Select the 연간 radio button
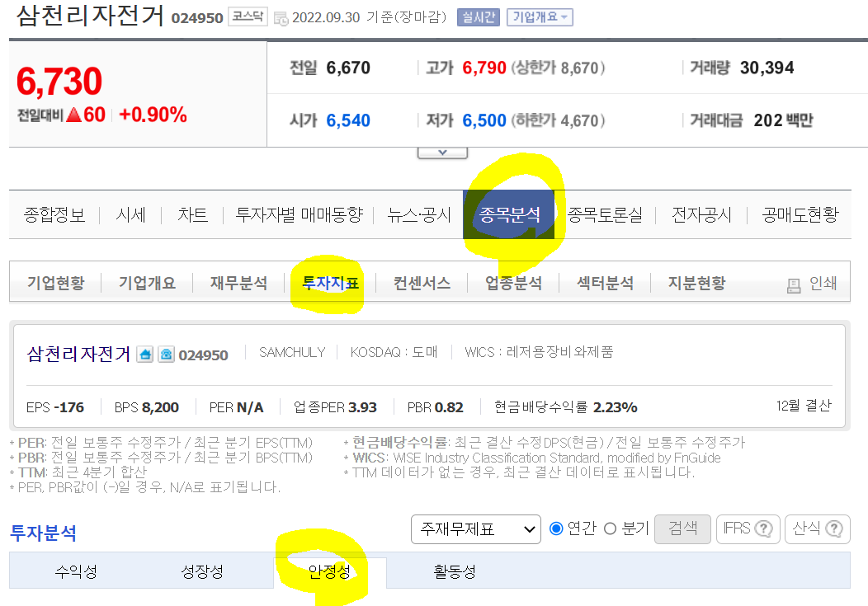The height and width of the screenshot is (606, 868). point(556,528)
